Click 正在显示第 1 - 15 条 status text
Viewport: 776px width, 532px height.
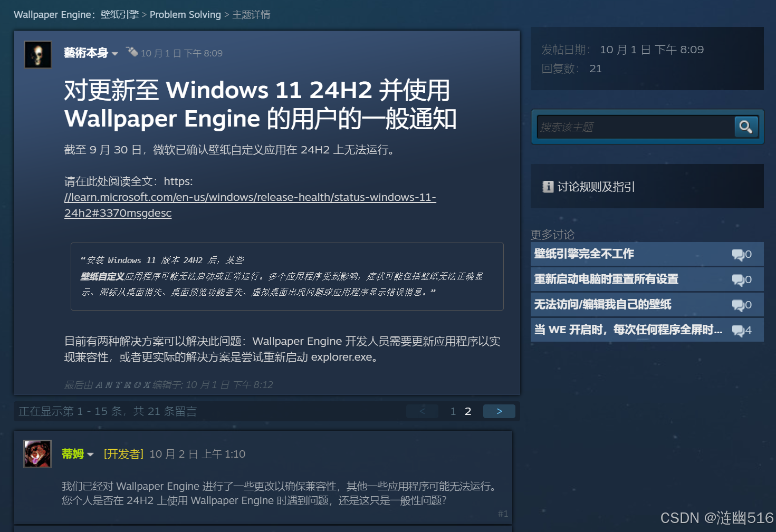click(108, 411)
